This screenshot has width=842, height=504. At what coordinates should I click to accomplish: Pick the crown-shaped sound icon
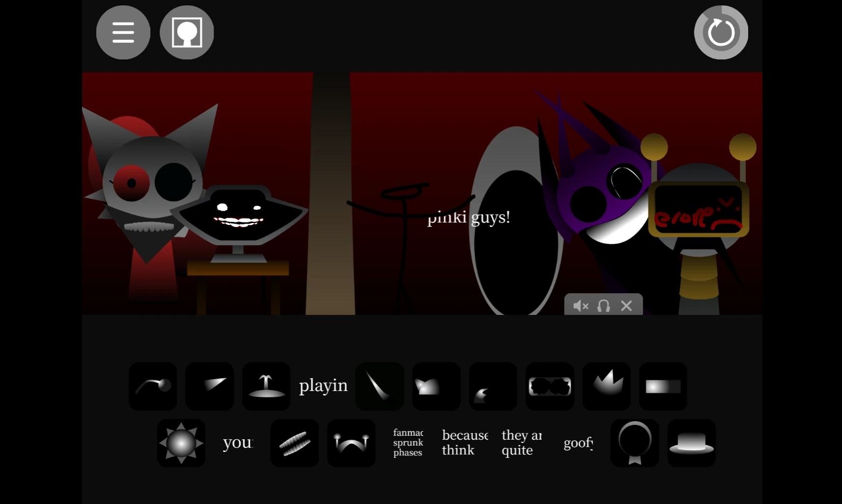(x=607, y=386)
